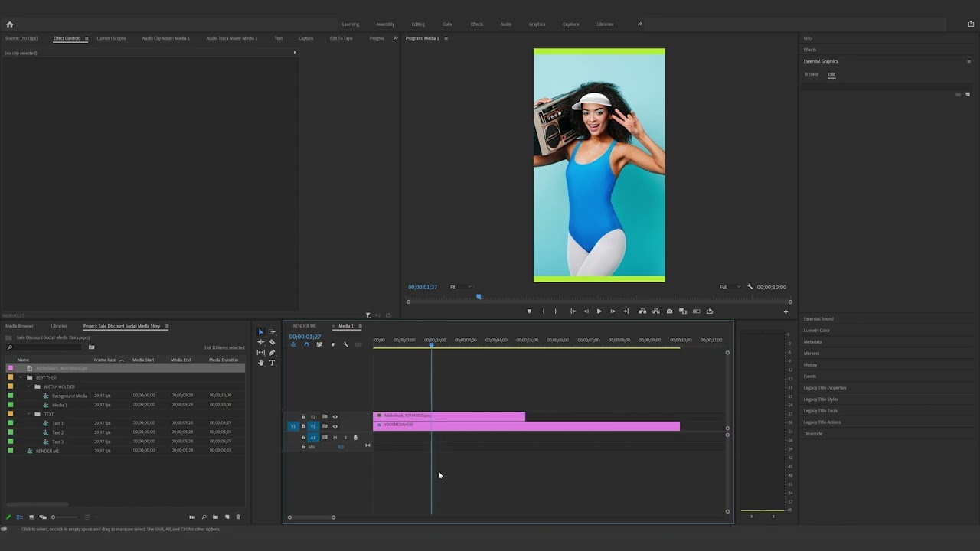Export a frame with the camera icon

click(x=669, y=311)
